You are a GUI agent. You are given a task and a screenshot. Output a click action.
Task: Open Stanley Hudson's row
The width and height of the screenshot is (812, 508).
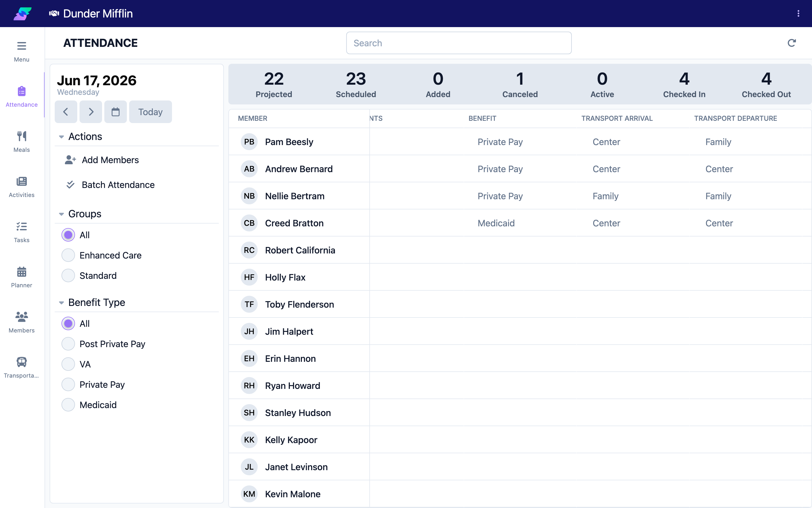520,413
